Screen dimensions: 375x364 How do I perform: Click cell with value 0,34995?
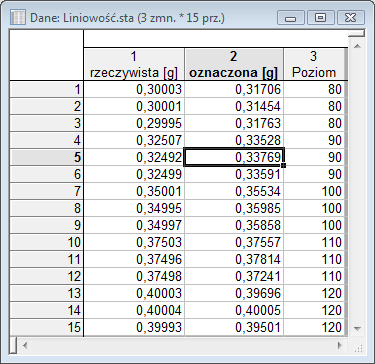[134, 209]
